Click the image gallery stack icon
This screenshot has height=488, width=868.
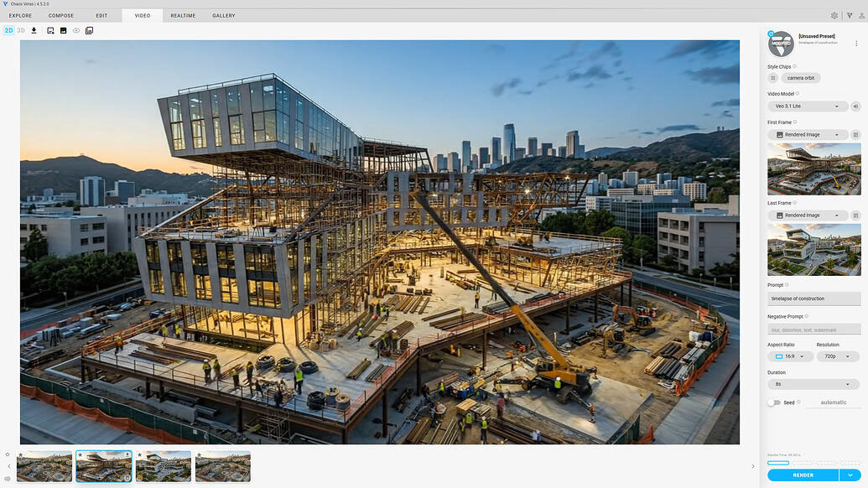(x=89, y=30)
